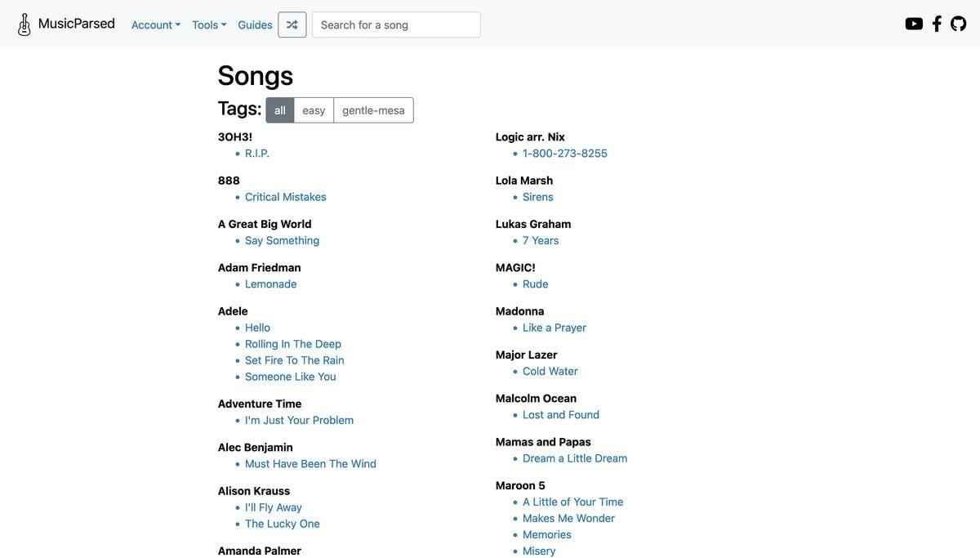Open the Guides page

coord(255,25)
